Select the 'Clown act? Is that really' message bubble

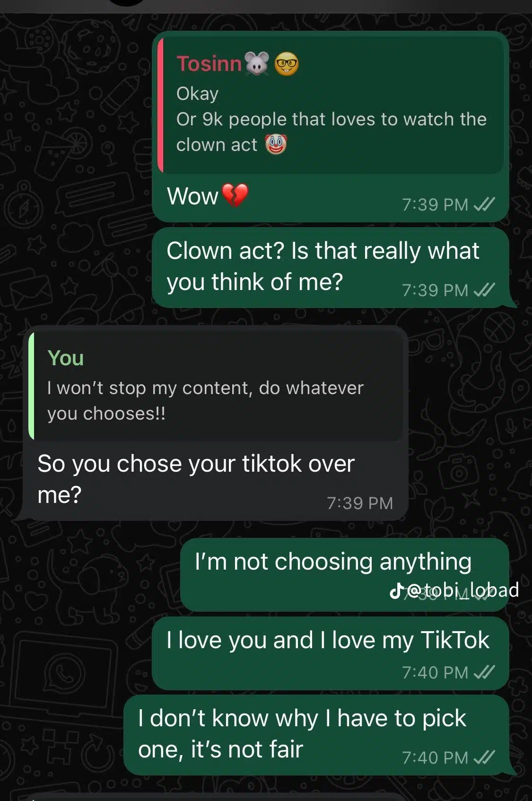point(331,267)
